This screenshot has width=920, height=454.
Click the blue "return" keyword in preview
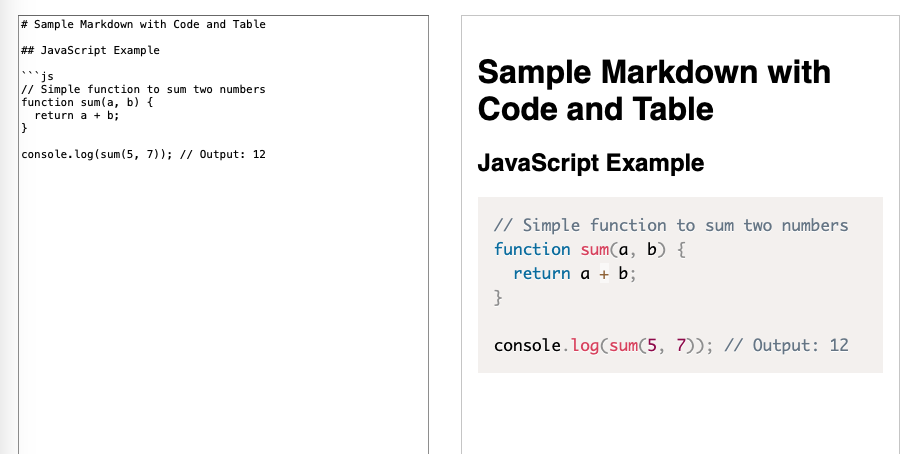click(x=541, y=273)
